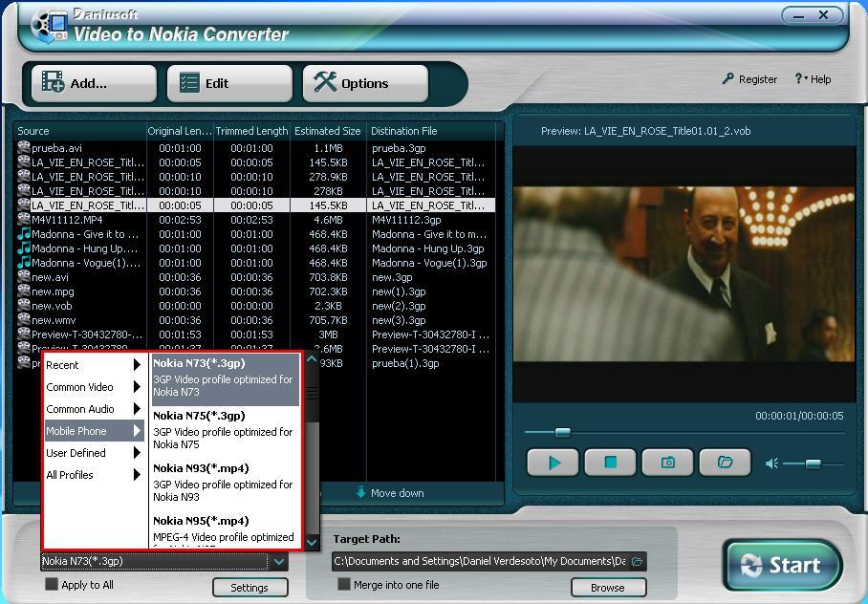The height and width of the screenshot is (604, 868).
Task: Start the conversion
Action: pos(783,565)
